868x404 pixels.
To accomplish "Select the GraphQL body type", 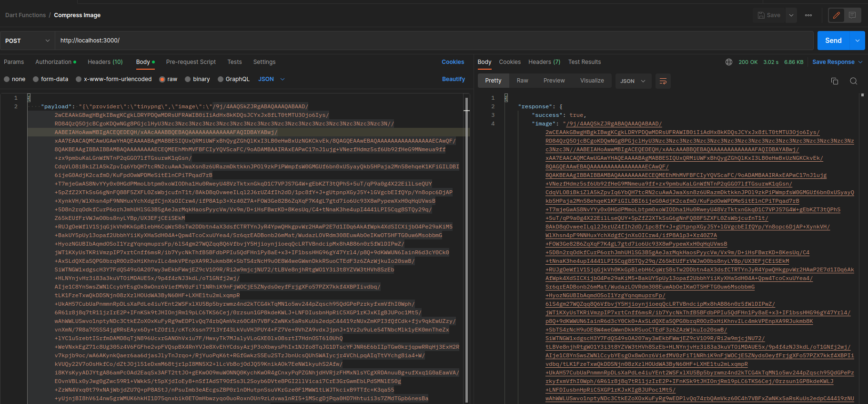I will pyautogui.click(x=234, y=79).
